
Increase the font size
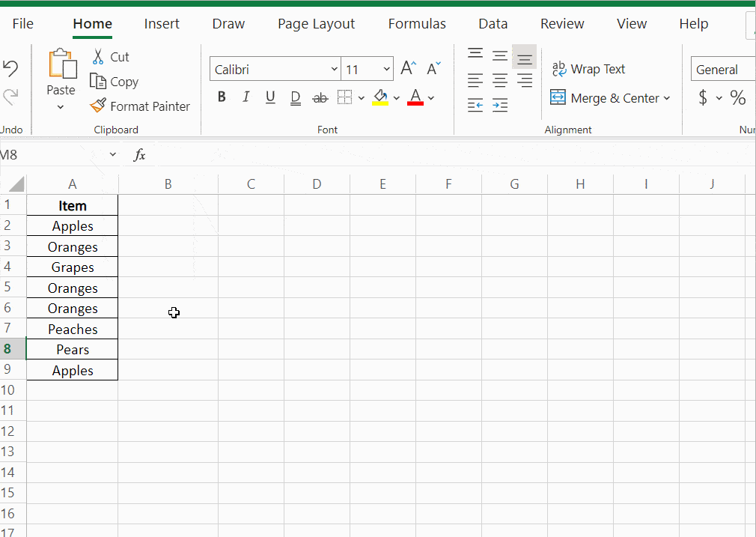tap(408, 67)
